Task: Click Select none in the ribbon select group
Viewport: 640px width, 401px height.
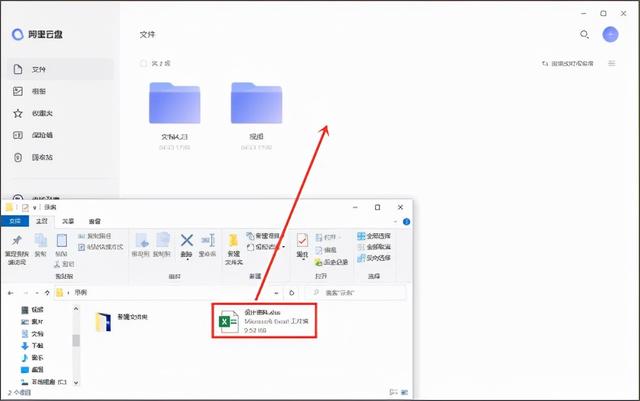Action: pyautogui.click(x=374, y=247)
